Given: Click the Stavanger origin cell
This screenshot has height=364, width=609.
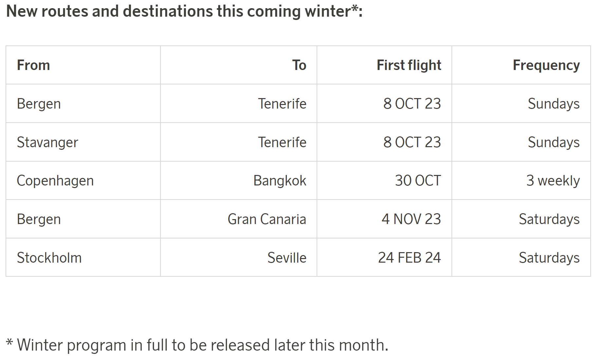Looking at the screenshot, I should [x=47, y=142].
